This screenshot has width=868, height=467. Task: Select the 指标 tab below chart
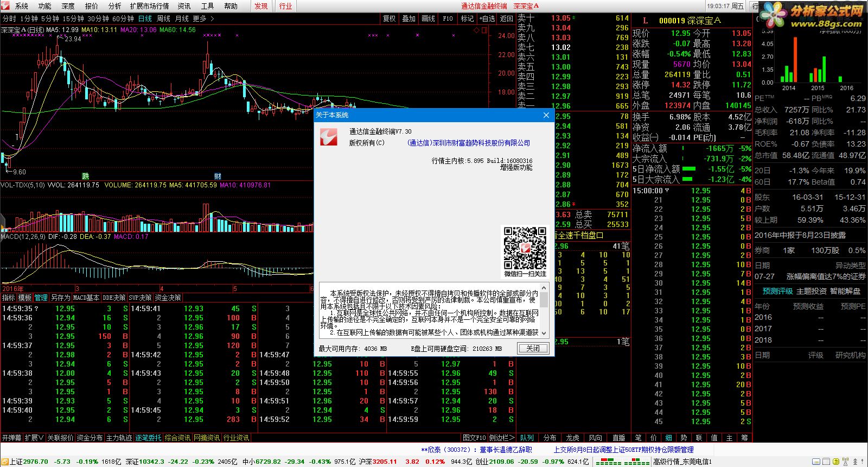[9, 298]
